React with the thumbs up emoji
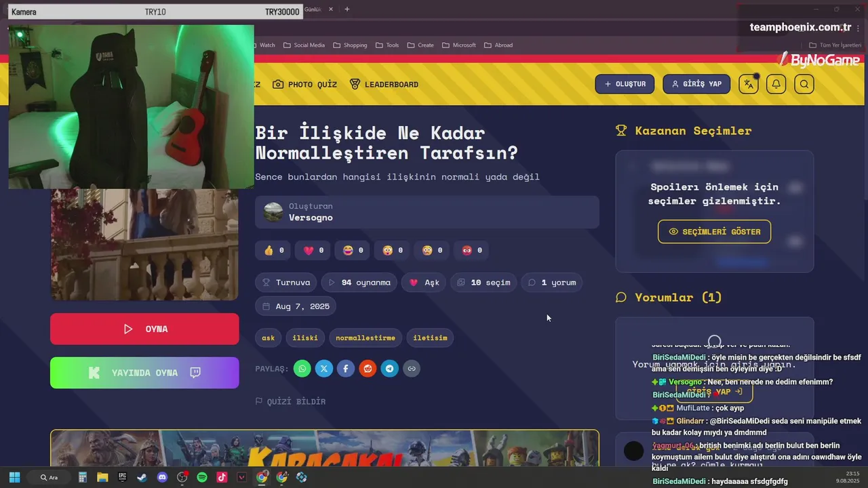 pyautogui.click(x=274, y=250)
